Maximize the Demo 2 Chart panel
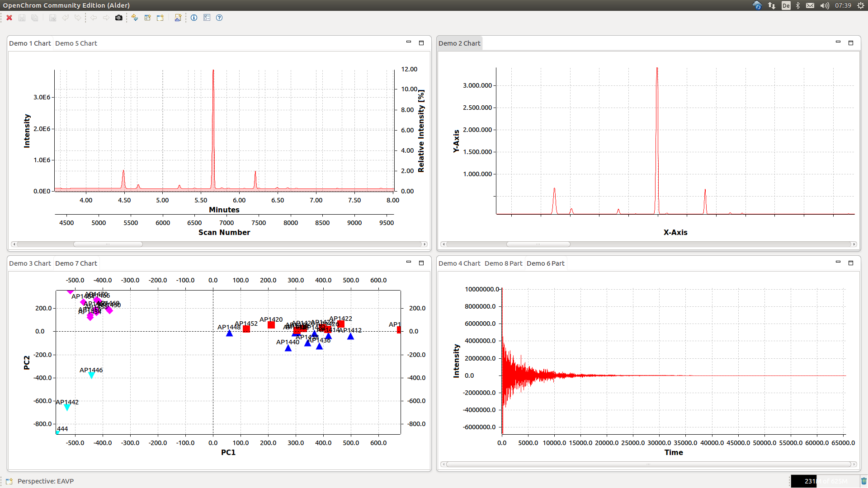This screenshot has width=868, height=488. pyautogui.click(x=851, y=43)
